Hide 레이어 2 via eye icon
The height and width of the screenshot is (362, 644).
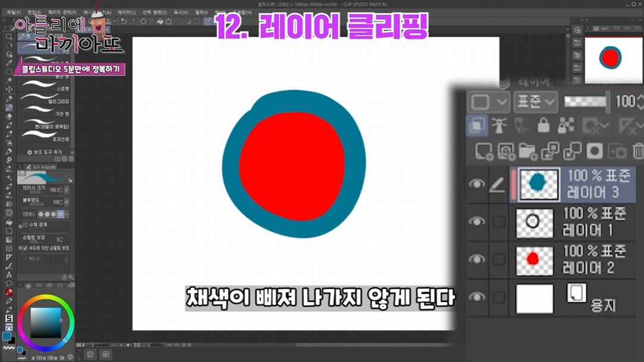476,259
